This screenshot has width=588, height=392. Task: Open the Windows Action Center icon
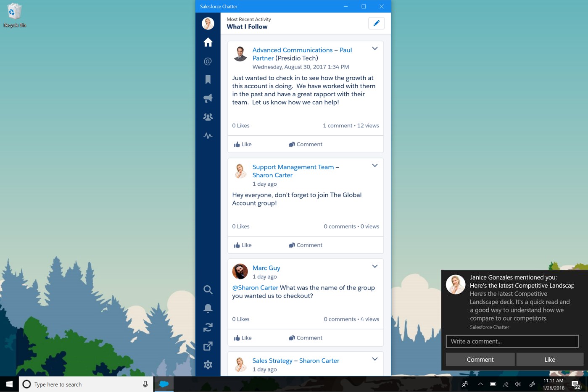pos(575,384)
